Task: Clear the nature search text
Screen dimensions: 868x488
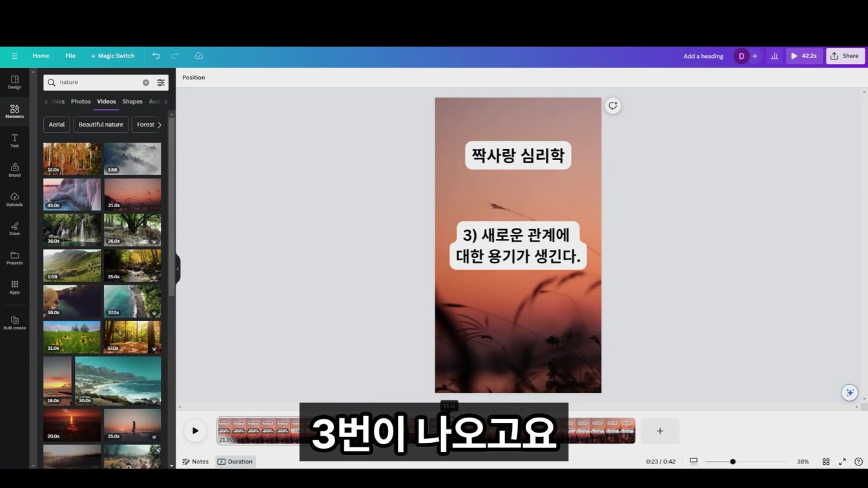Action: 146,83
